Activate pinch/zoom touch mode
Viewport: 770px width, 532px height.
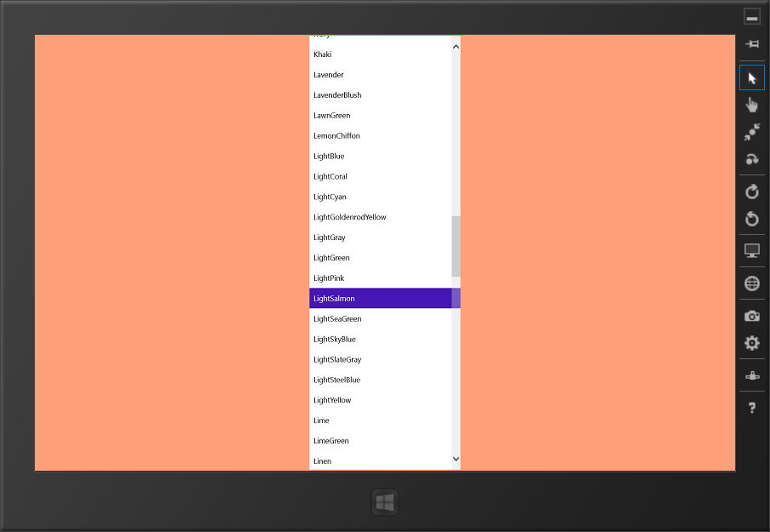coord(752,132)
